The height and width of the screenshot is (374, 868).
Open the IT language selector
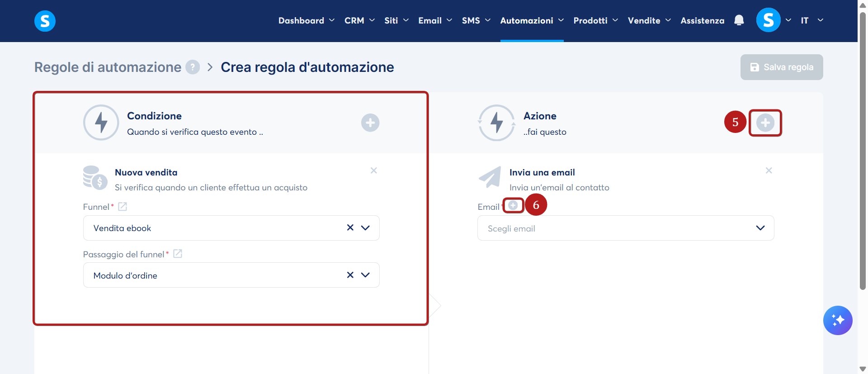tap(811, 20)
